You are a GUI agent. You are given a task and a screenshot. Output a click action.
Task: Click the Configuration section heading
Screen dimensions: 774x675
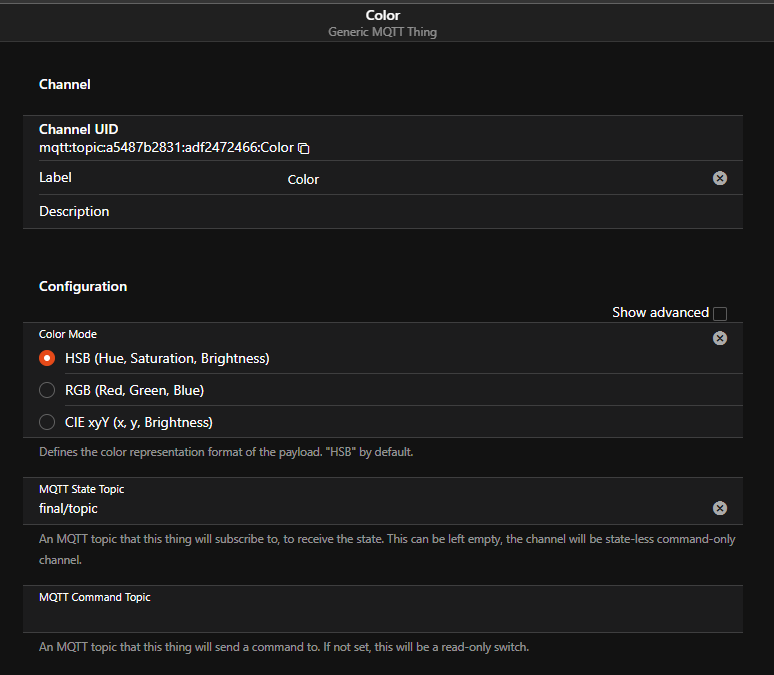83,286
